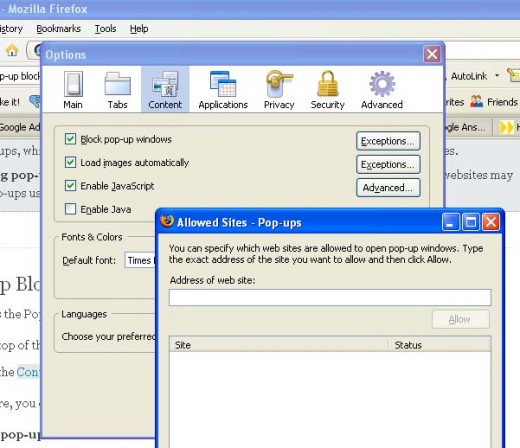Click the Address of web site field

coord(330,297)
